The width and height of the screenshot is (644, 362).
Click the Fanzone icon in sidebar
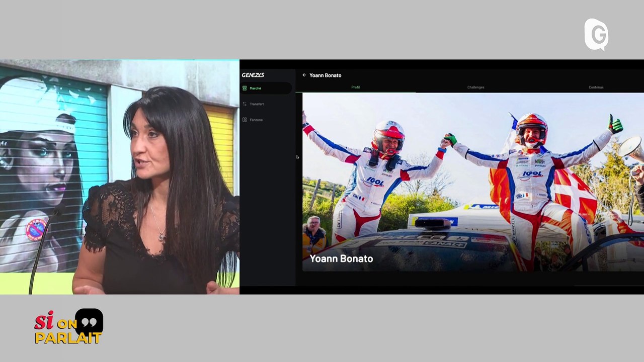[x=245, y=120]
